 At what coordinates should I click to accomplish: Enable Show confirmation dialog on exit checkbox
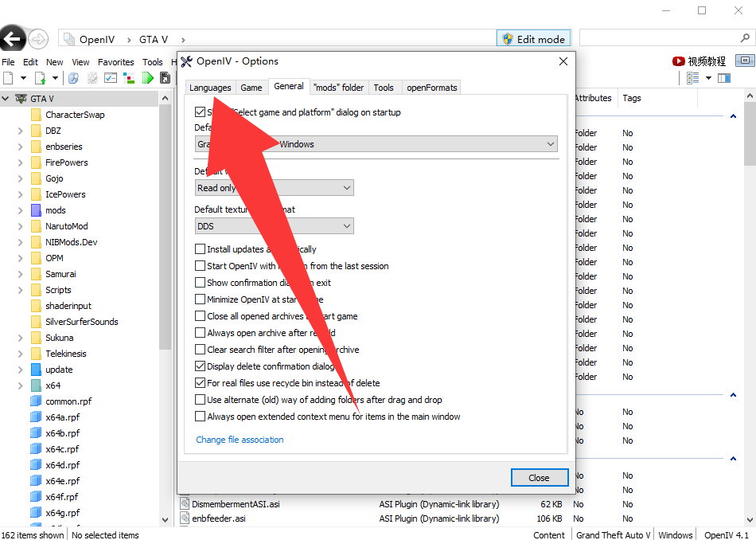(x=200, y=282)
